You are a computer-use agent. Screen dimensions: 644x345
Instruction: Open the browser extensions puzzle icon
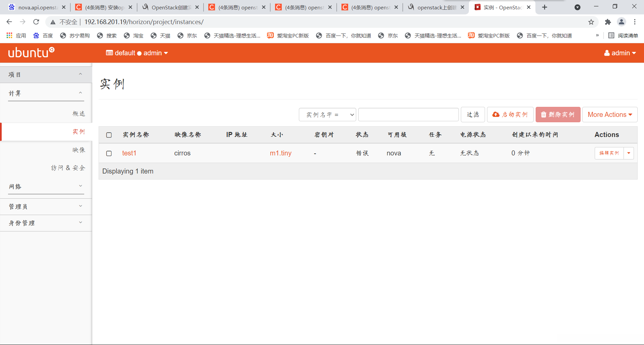(608, 22)
